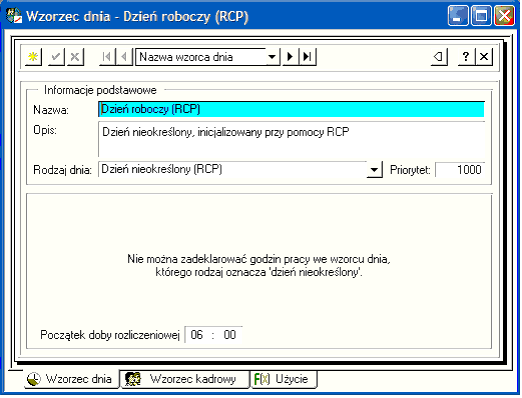The width and height of the screenshot is (522, 398).
Task: Click the hour field '06' of settlement day
Action: tap(197, 335)
